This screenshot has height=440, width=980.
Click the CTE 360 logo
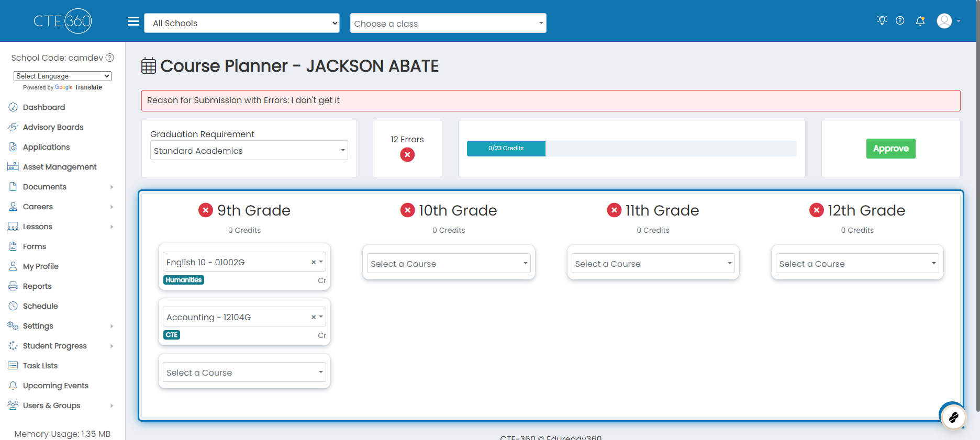(x=63, y=21)
